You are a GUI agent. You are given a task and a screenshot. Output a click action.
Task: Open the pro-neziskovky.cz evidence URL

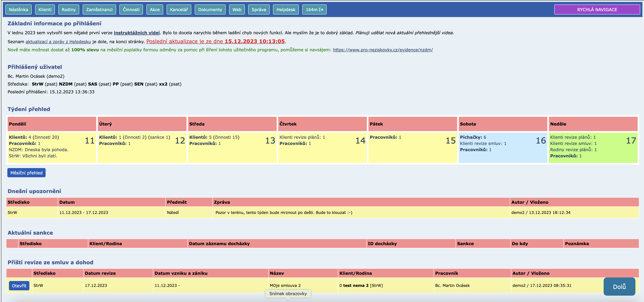(382, 50)
